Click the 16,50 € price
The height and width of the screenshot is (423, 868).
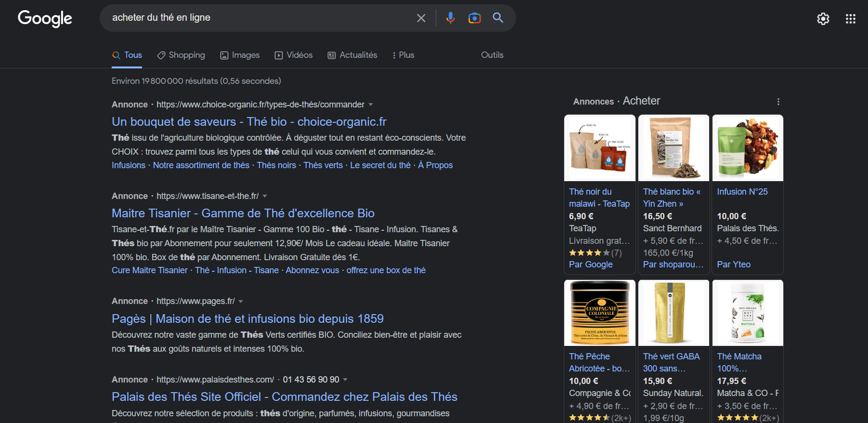(x=658, y=216)
